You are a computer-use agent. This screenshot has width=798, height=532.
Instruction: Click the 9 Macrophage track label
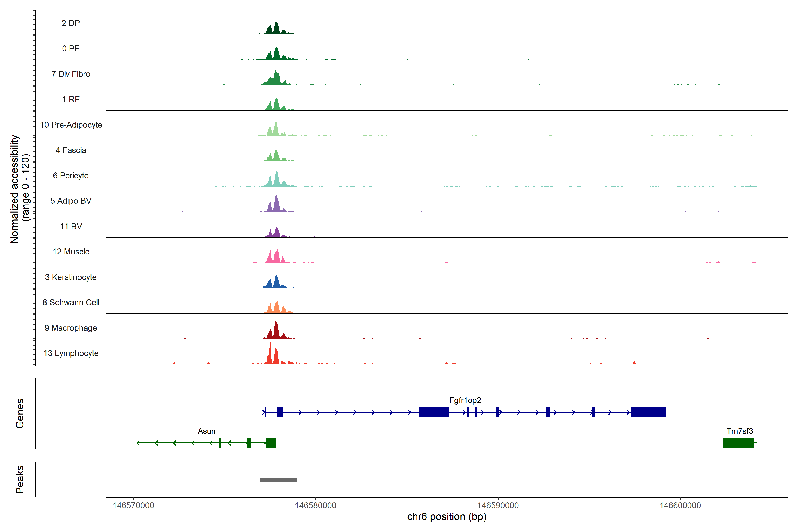70,328
